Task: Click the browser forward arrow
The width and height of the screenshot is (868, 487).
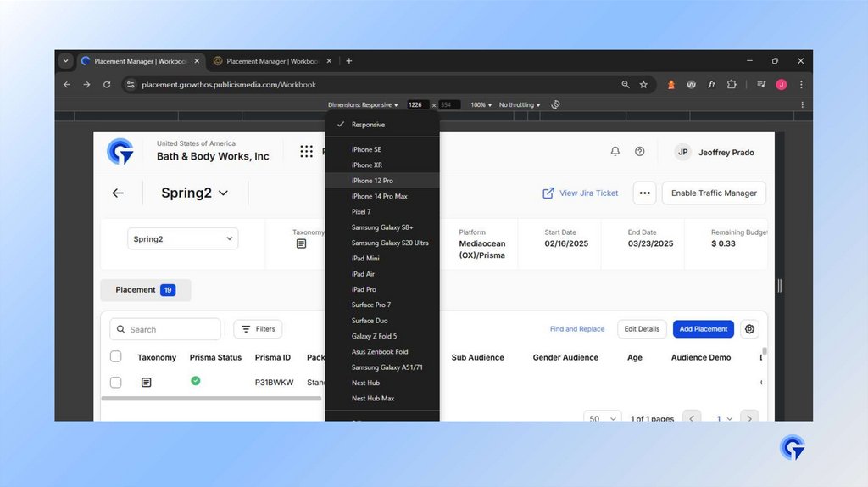Action: click(86, 85)
